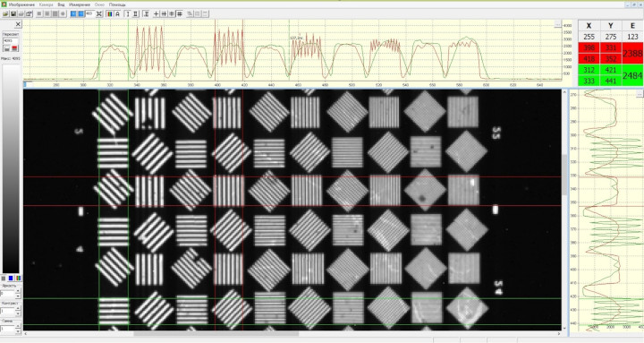This screenshot has height=343, width=644.
Task: Click the Гамма value input field
Action: pyautogui.click(x=7, y=329)
